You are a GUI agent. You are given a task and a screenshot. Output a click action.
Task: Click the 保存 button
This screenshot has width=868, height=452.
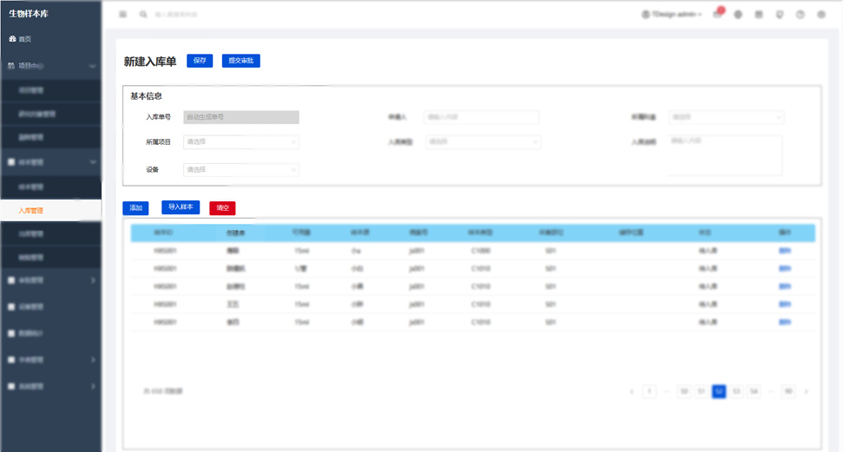(200, 61)
